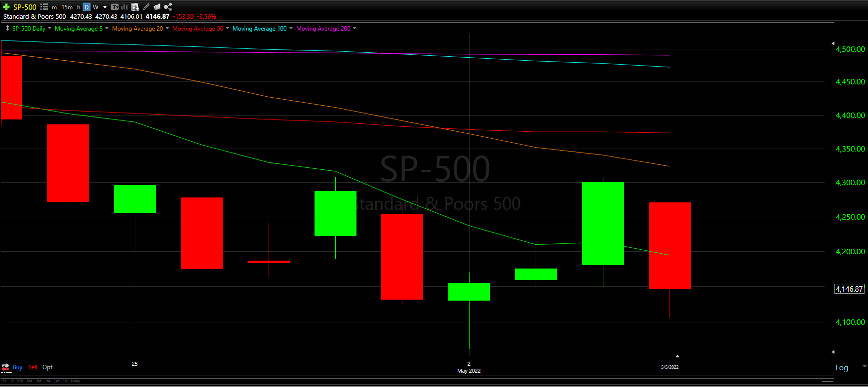Click the left arrow at top of price axis
This screenshot has height=387, width=868.
pyautogui.click(x=833, y=43)
